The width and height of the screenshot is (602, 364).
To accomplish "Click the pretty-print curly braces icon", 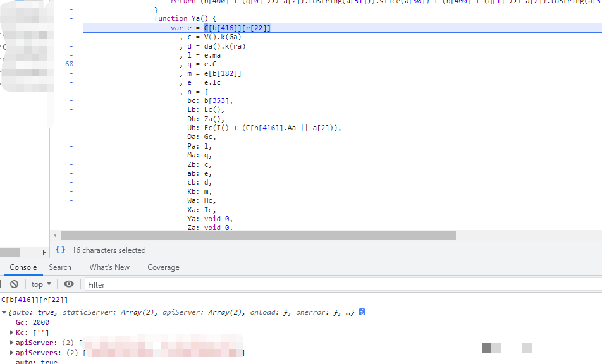I will coord(60,250).
